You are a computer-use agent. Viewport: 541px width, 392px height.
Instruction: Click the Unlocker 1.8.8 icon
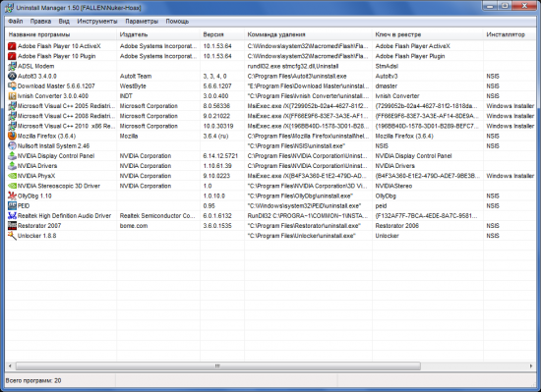tap(12, 236)
